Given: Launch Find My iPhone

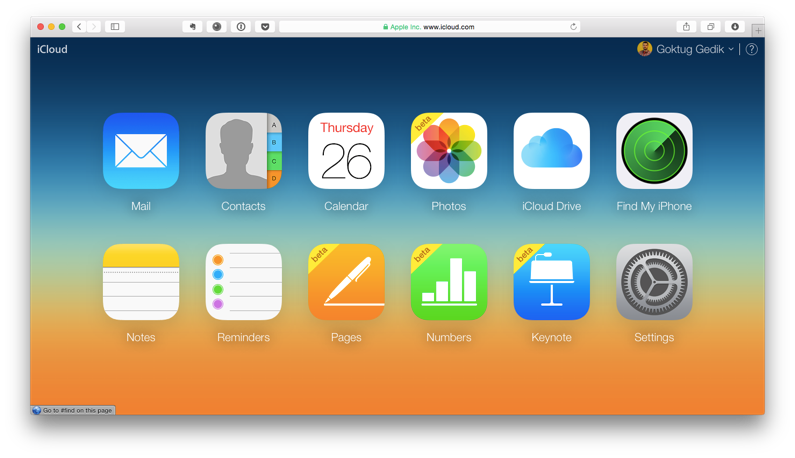Looking at the screenshot, I should point(654,151).
